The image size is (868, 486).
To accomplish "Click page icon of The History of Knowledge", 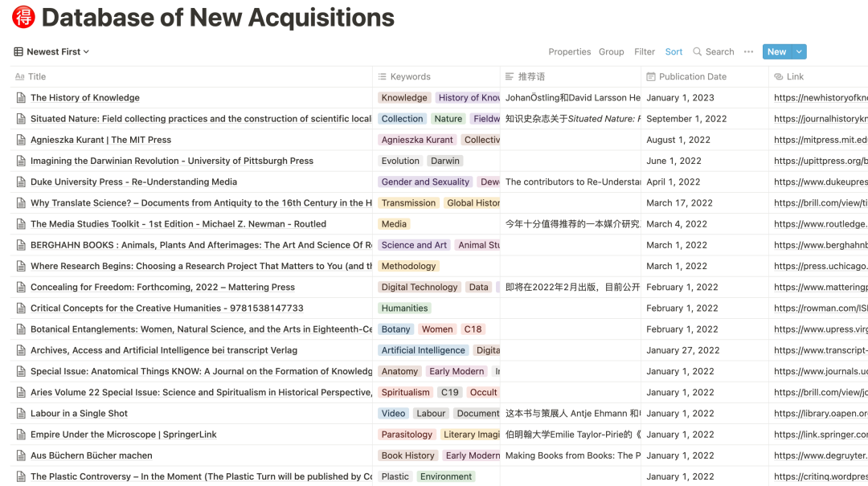I will pos(21,98).
